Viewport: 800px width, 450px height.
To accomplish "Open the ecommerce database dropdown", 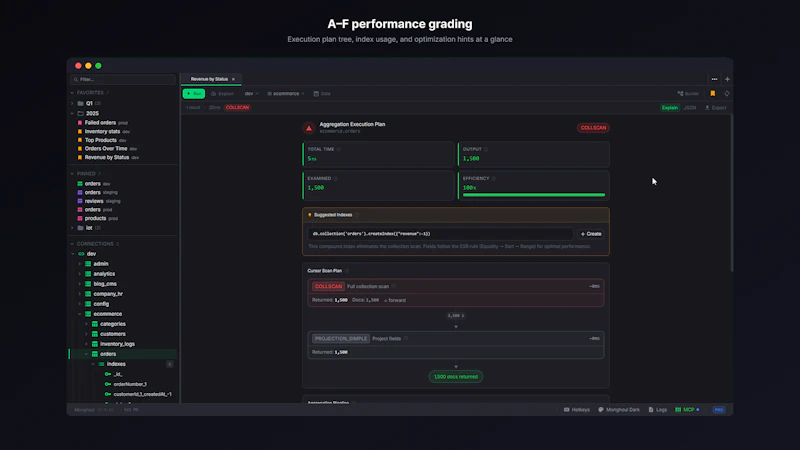I will coord(286,94).
